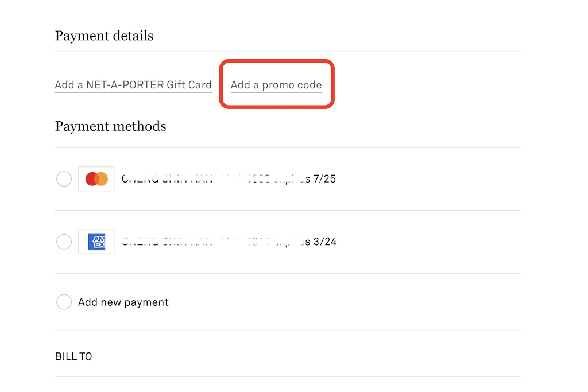Viewport: 588px width, 392px height.
Task: Click the blurred cardholder name beside Amex
Action: [167, 242]
